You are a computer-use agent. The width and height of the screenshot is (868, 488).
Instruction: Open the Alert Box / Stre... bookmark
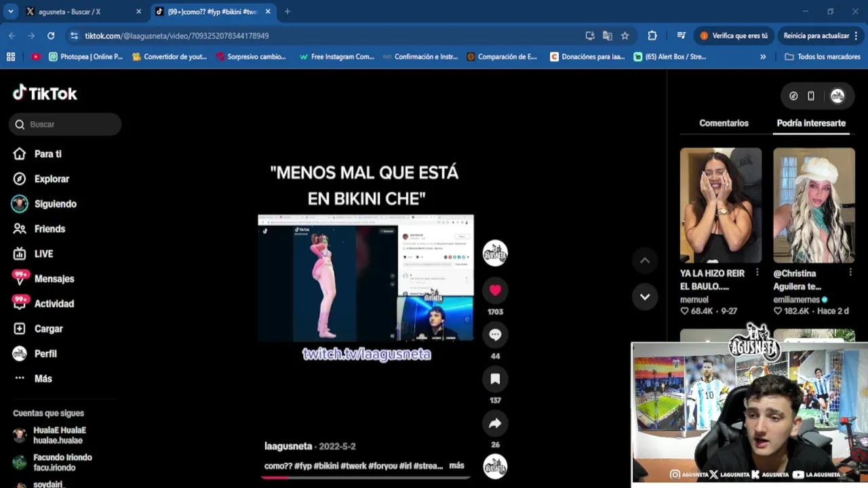click(x=670, y=57)
